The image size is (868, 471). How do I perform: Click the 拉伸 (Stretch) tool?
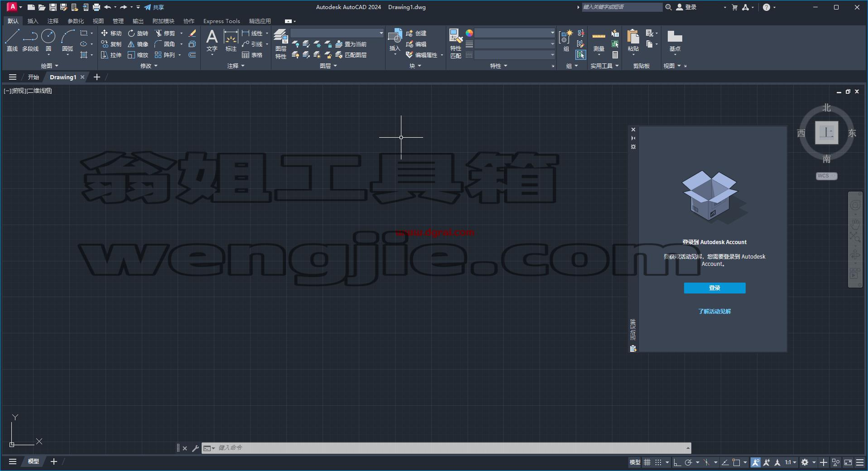point(111,55)
